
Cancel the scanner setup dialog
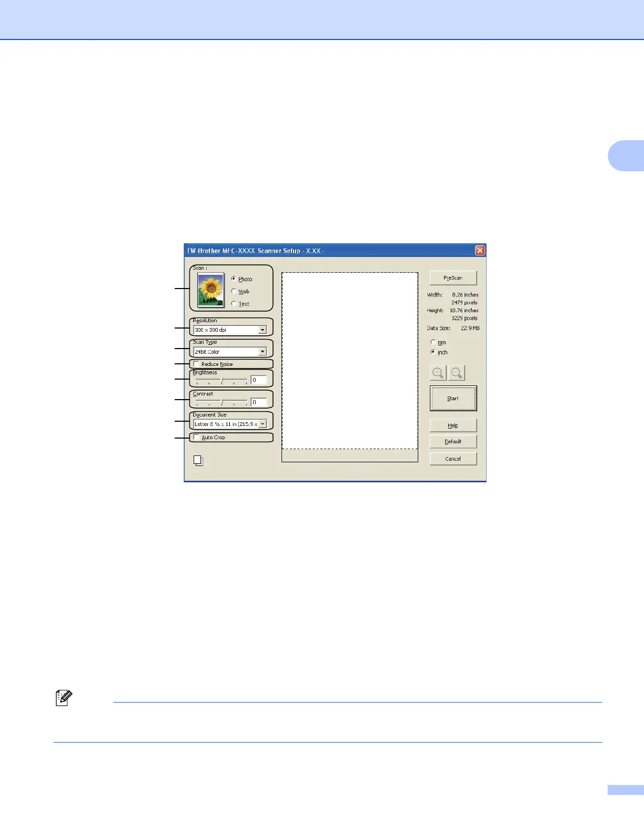point(453,459)
